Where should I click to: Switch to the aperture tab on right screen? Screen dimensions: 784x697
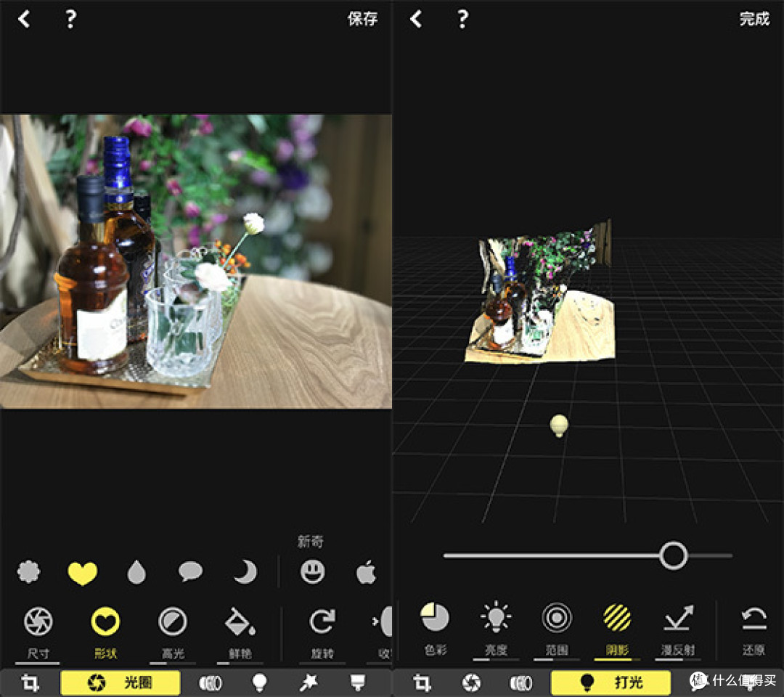[x=471, y=682]
